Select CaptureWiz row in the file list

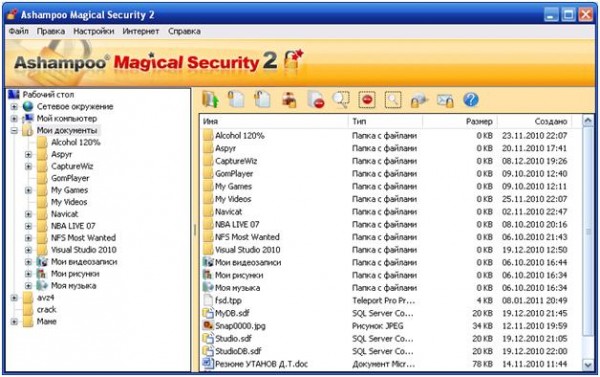coord(386,161)
